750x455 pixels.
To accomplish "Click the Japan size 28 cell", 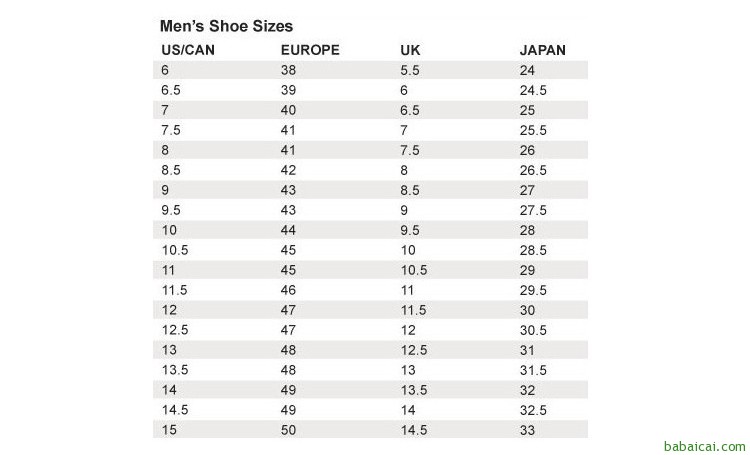I will pyautogui.click(x=528, y=230).
